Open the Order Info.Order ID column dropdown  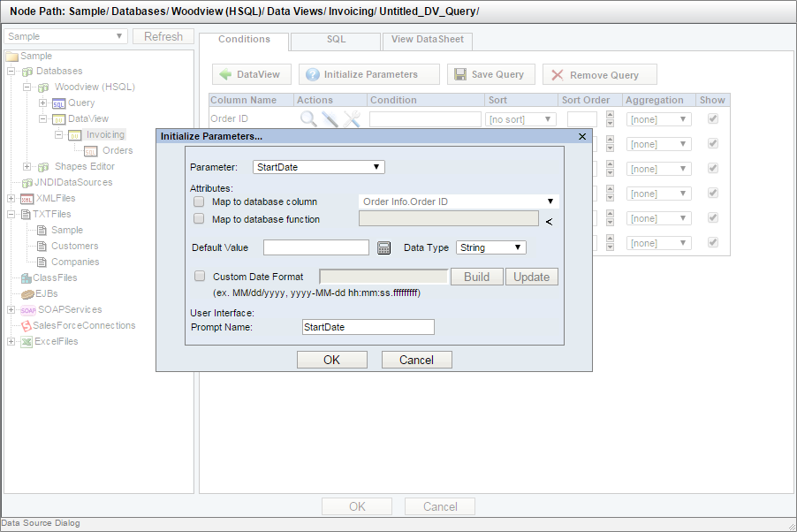(459, 202)
